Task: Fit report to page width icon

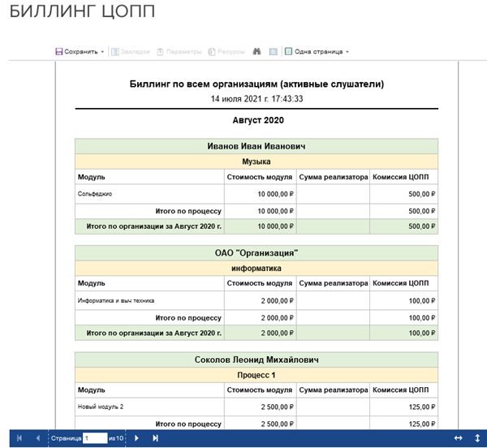Action: pyautogui.click(x=459, y=438)
